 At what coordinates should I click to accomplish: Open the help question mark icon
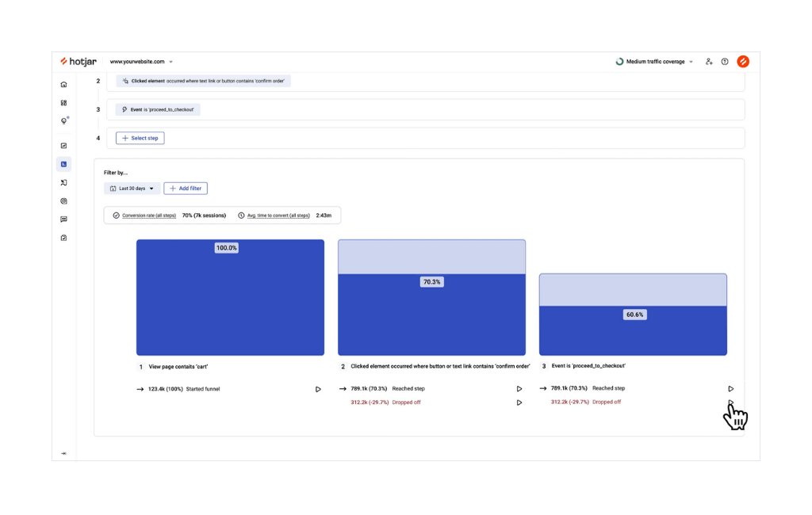pos(725,62)
